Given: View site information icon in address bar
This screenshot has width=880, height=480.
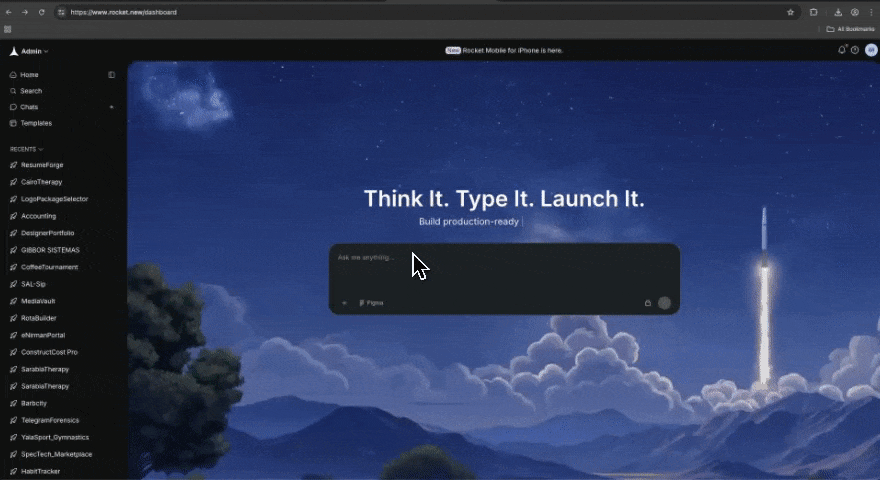Looking at the screenshot, I should pos(61,12).
